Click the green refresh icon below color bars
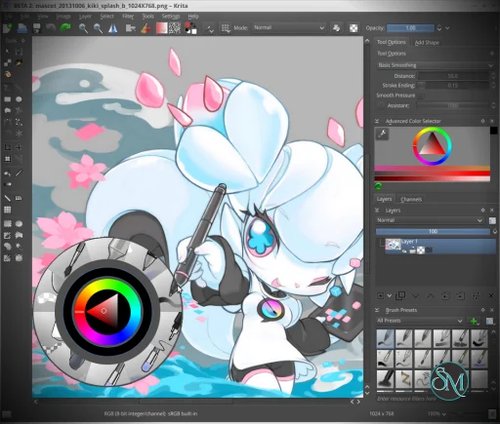This screenshot has width=500, height=424. tap(378, 186)
